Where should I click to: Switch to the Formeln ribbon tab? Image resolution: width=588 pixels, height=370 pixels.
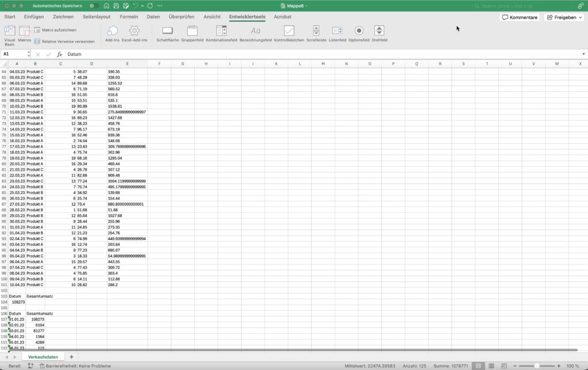tap(129, 17)
